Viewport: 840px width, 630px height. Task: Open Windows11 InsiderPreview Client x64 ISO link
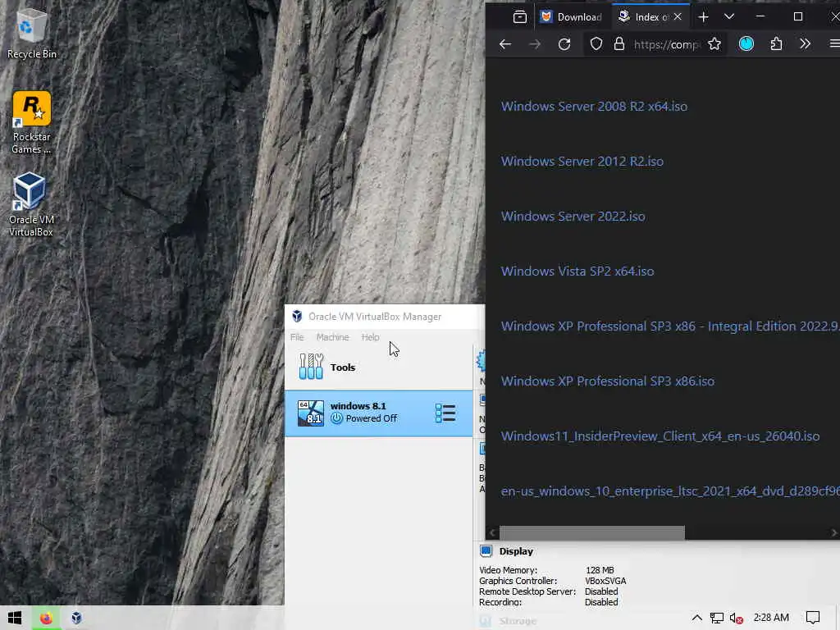(660, 436)
